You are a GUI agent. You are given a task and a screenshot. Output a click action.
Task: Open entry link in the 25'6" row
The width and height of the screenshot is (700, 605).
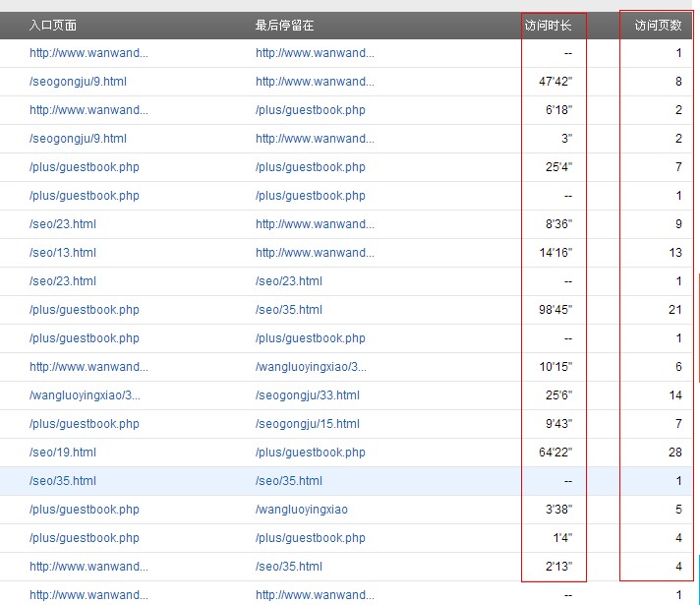tap(85, 395)
